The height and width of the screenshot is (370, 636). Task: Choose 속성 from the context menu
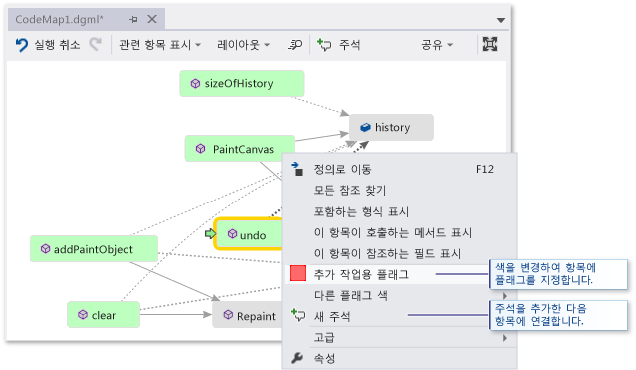point(400,358)
